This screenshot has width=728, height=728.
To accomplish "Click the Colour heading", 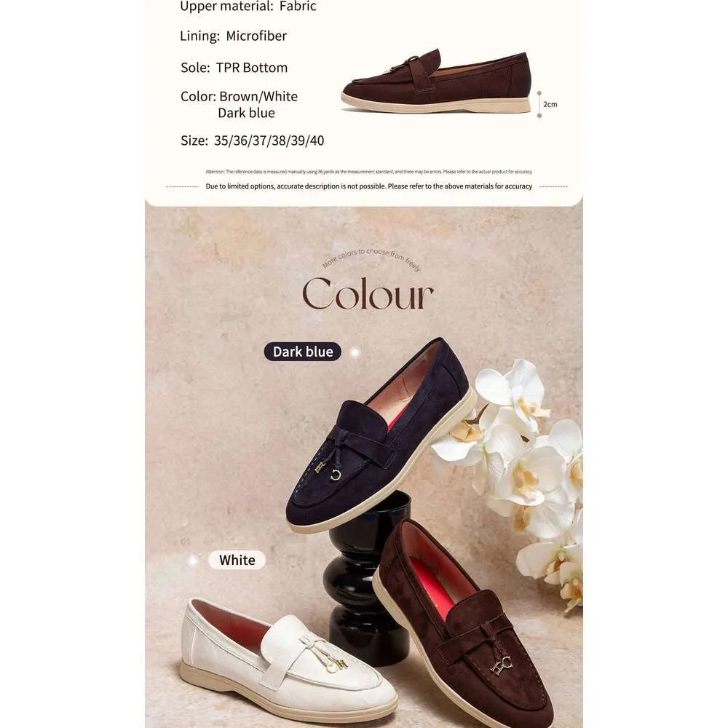I will coord(368,293).
